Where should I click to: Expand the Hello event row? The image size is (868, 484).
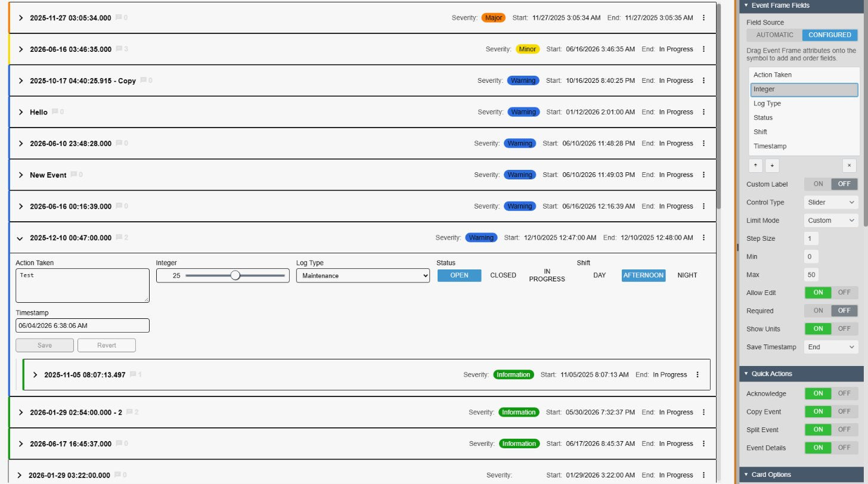pos(21,112)
